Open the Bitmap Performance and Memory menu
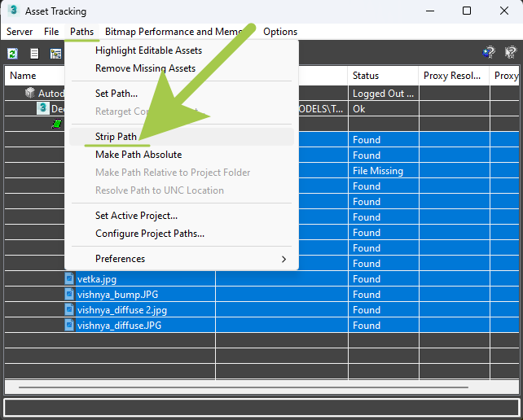The image size is (523, 420). pos(174,32)
